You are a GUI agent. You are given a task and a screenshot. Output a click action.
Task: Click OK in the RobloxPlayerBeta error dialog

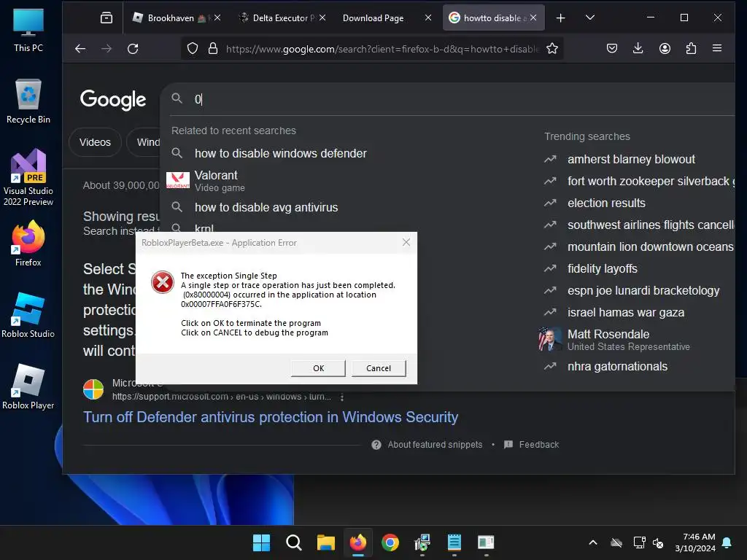click(318, 368)
